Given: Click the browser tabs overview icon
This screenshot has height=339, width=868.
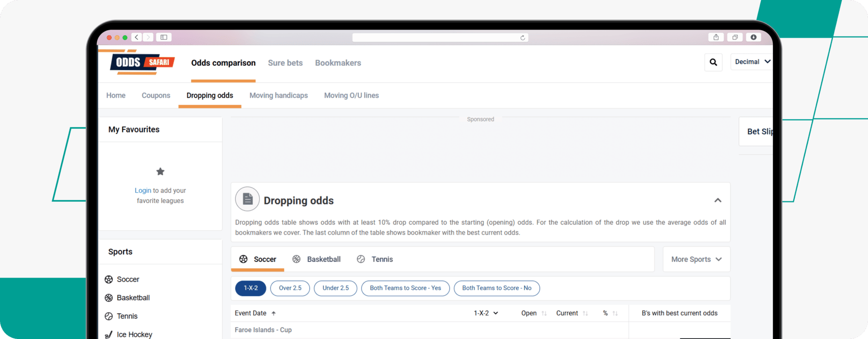Looking at the screenshot, I should pos(735,37).
